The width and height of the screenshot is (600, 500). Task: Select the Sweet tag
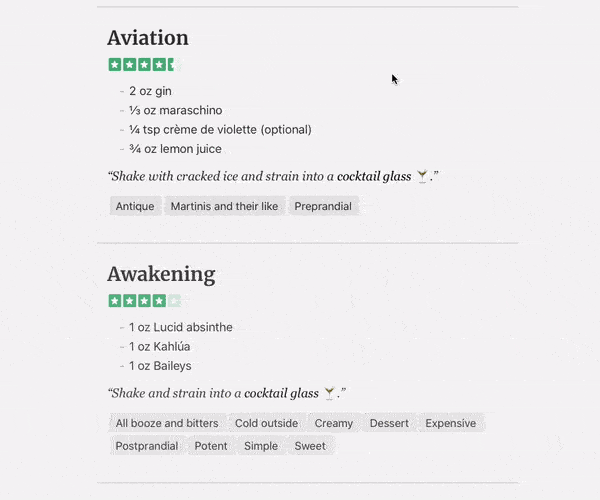pos(310,446)
